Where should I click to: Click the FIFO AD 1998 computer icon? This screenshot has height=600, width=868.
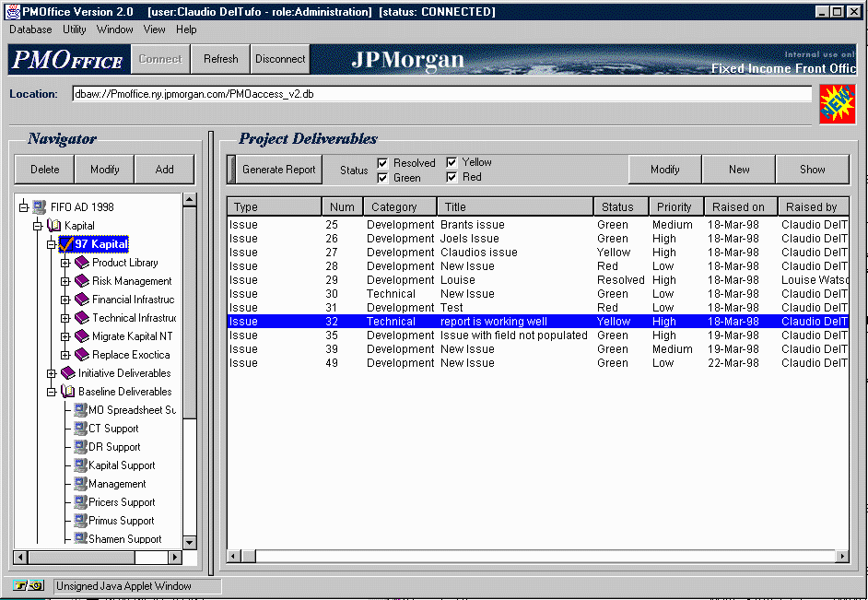click(x=40, y=207)
